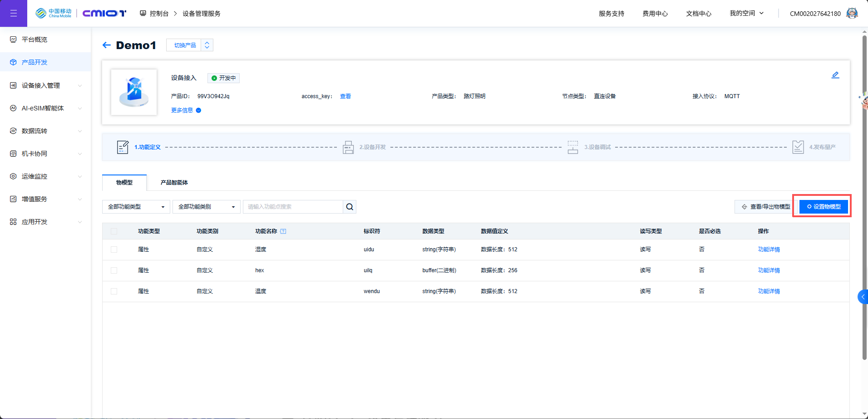The height and width of the screenshot is (419, 868).
Task: Go back using arrow beside Demo1
Action: point(107,45)
